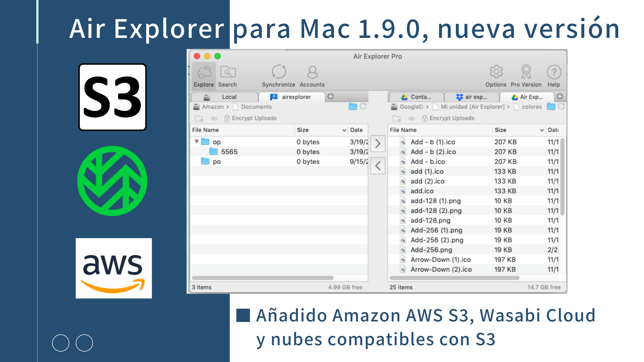Screen dimensions: 644x362
Task: Click the new folder icon in left pane
Action: click(199, 118)
